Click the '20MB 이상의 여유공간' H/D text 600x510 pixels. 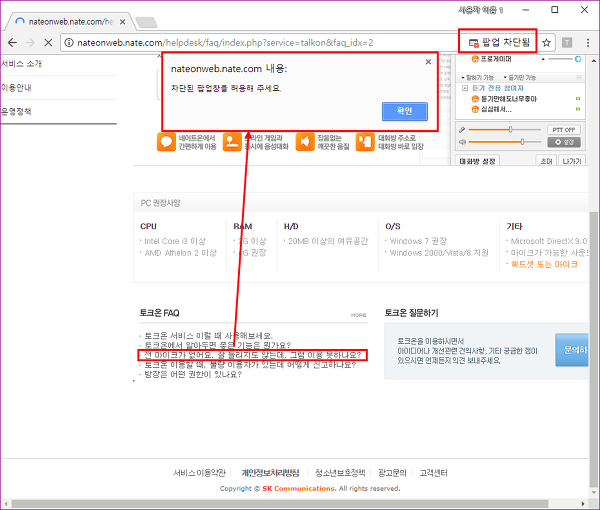328,241
